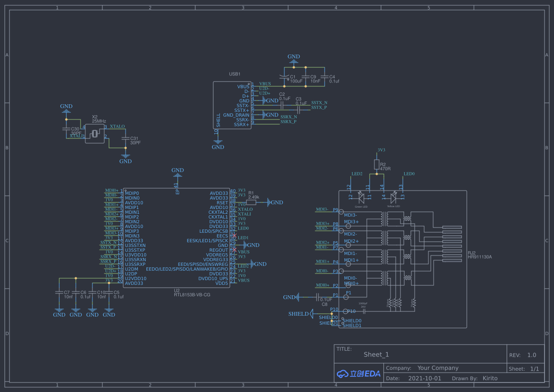Click the EEDO/LED2/SPISDO/LANWAKEB/GPIO pin name

tap(187, 269)
